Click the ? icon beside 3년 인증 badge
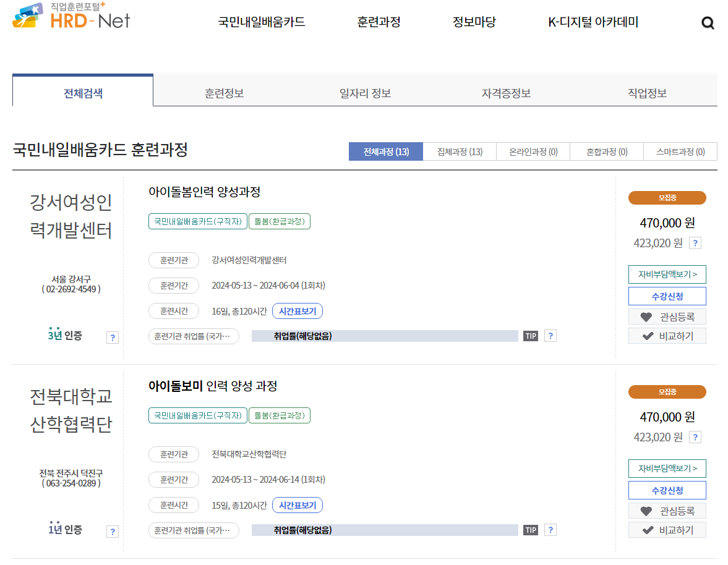Screen dimensions: 728x565 click(x=112, y=337)
